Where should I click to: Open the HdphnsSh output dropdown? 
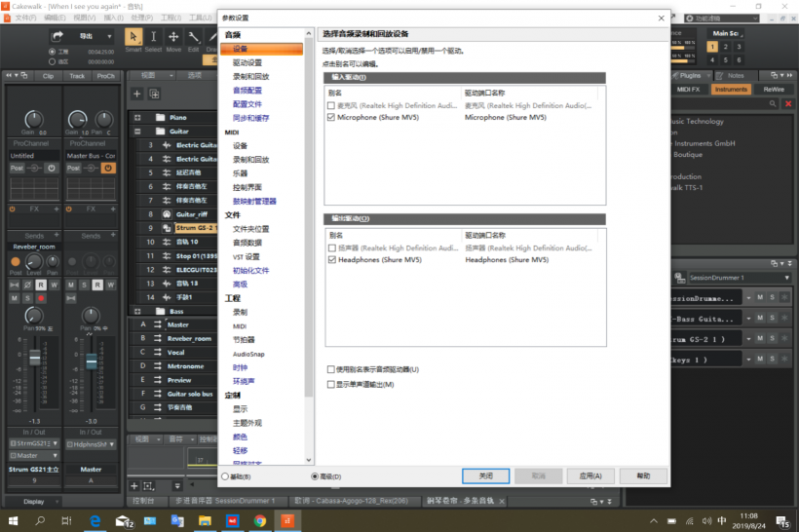[91, 443]
